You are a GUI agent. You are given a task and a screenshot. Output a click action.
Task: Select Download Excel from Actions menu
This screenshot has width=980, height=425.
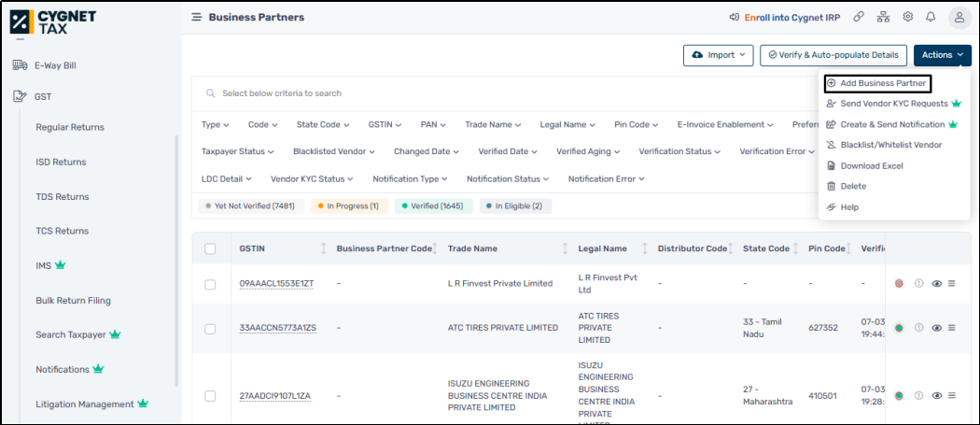pos(864,166)
